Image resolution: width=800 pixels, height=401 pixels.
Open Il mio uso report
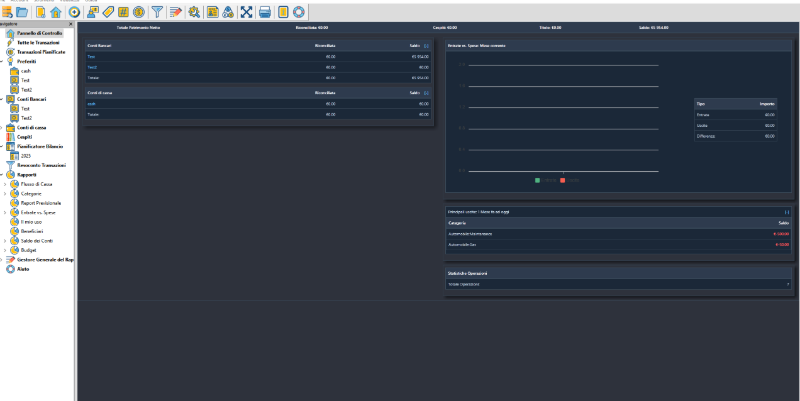pyautogui.click(x=31, y=222)
